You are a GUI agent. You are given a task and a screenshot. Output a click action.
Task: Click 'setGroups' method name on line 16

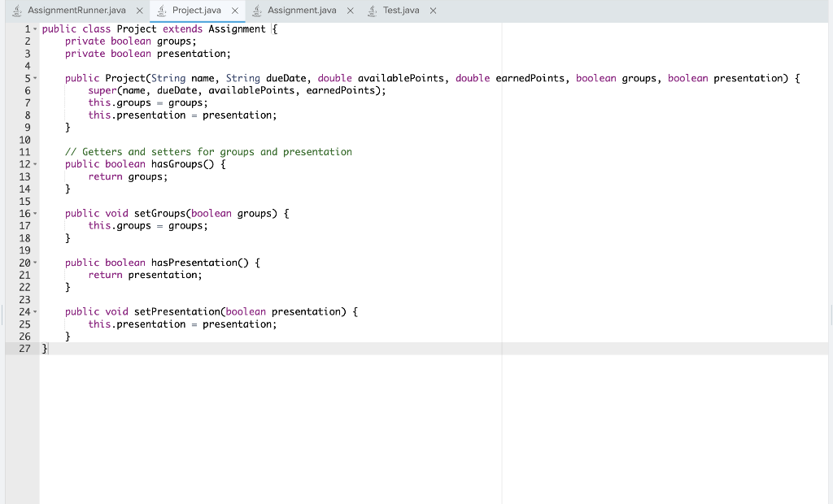(159, 214)
